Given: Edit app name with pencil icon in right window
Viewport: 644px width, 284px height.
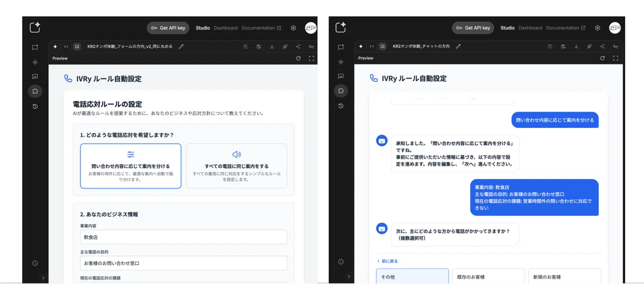Looking at the screenshot, I should 458,47.
